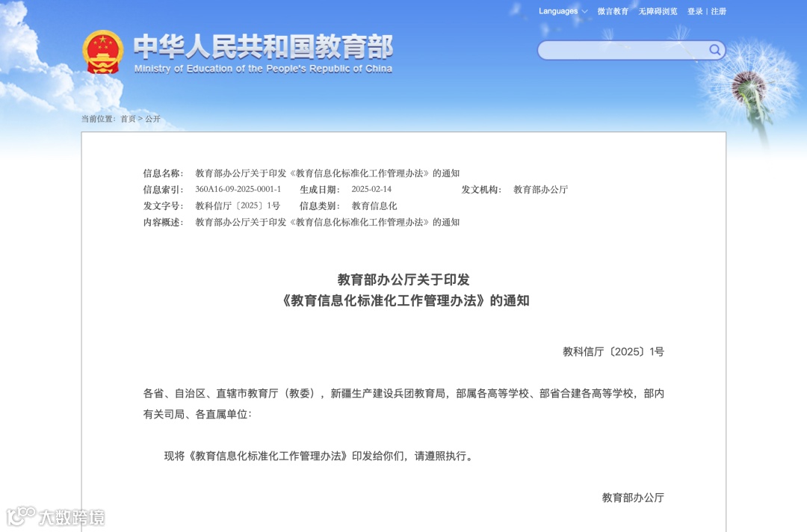Select index number 360A16-09-2025-0001-1
The width and height of the screenshot is (807, 532).
point(238,189)
